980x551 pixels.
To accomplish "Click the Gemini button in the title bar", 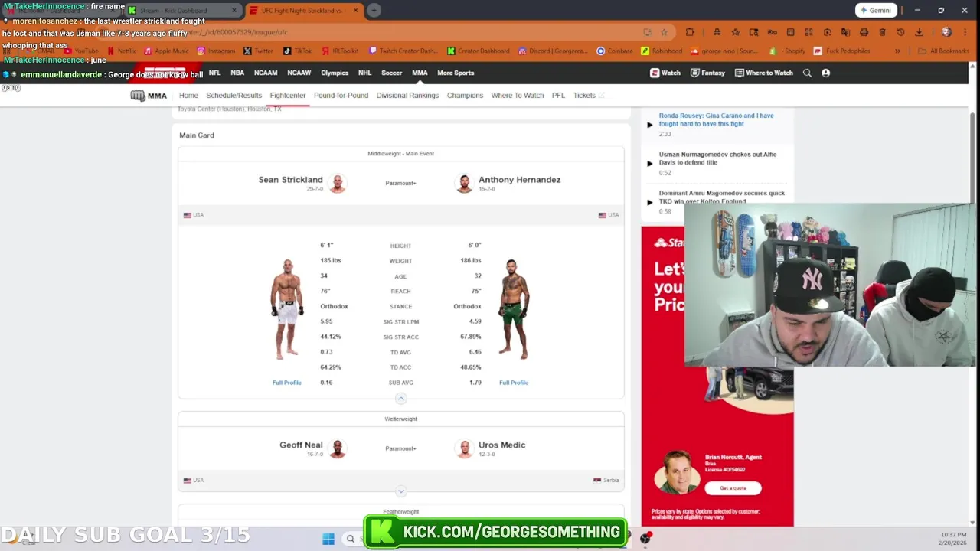I will 875,10.
